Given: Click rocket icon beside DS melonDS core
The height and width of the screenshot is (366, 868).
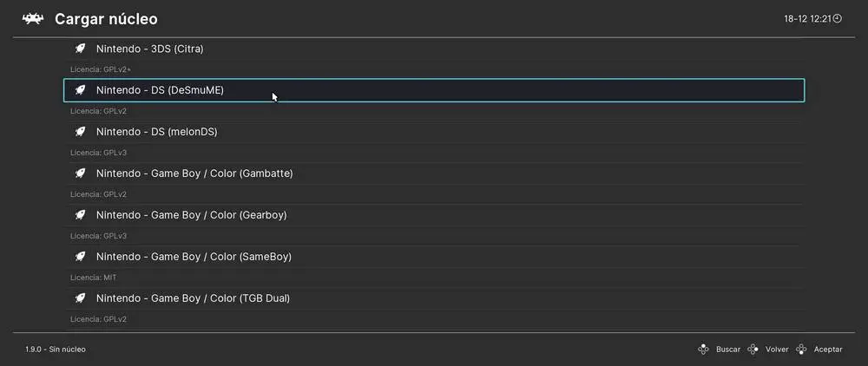Looking at the screenshot, I should [x=80, y=132].
